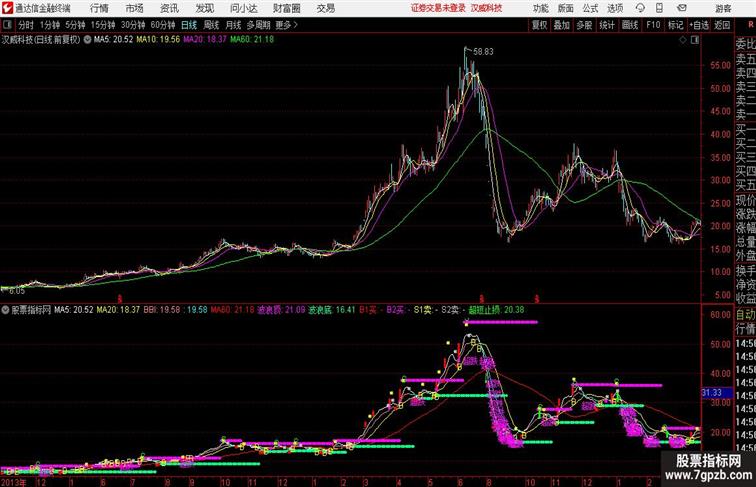Toggle the panel icon in main chart corner

(695, 40)
